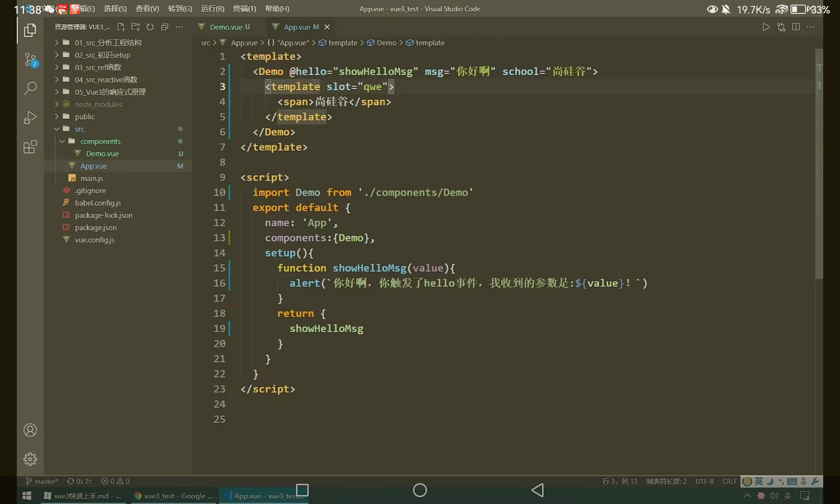Image resolution: width=840 pixels, height=504 pixels.
Task: Click the master branch status item
Action: (x=42, y=481)
